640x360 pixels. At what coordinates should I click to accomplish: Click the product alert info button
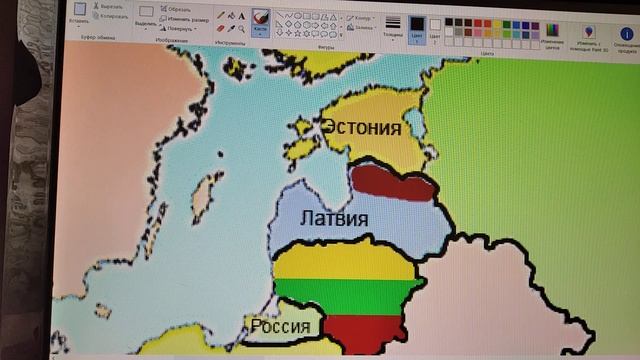pos(627,39)
